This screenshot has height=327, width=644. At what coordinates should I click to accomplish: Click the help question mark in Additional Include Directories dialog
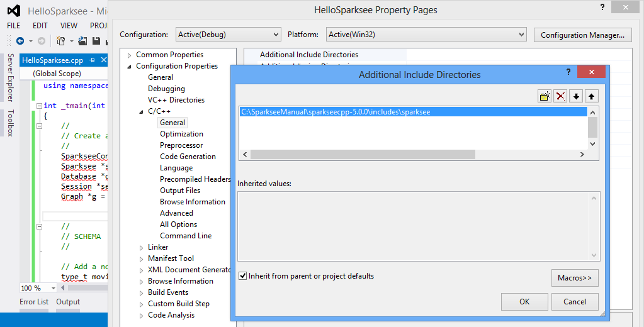click(568, 72)
